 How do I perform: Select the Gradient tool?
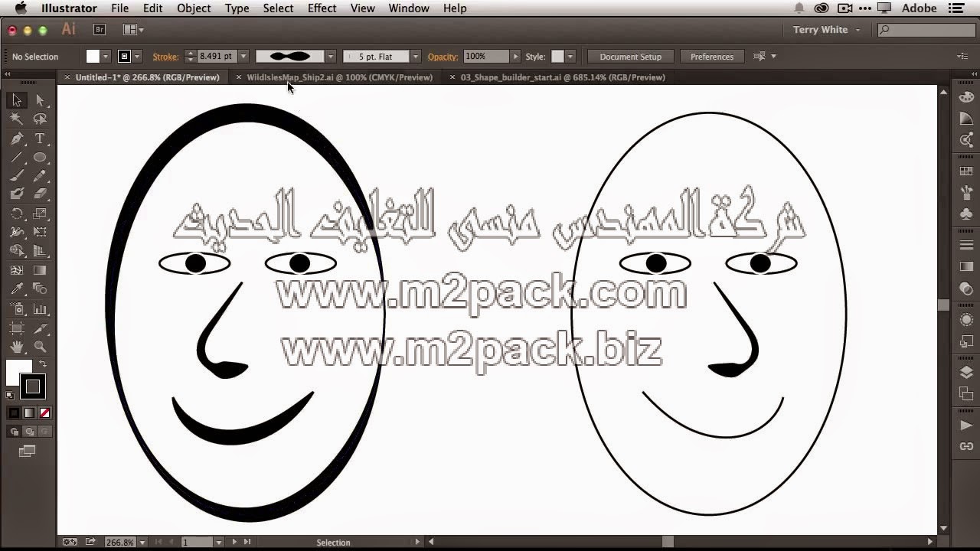(x=40, y=270)
